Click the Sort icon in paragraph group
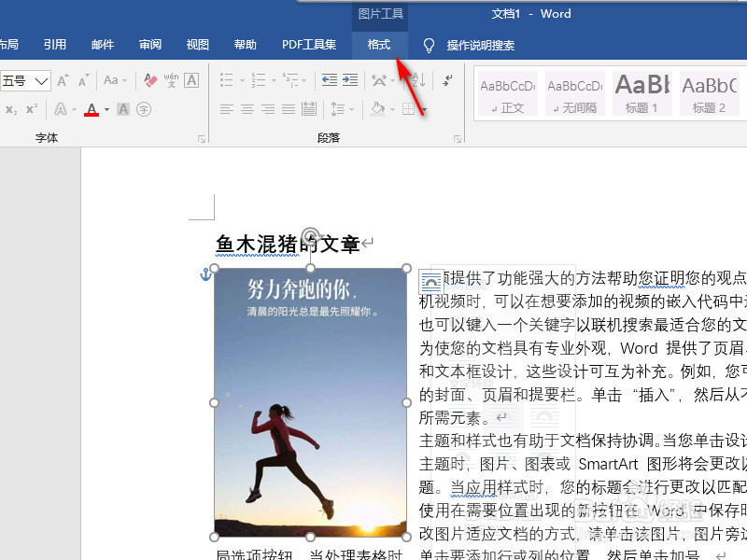The image size is (747, 560). (418, 79)
